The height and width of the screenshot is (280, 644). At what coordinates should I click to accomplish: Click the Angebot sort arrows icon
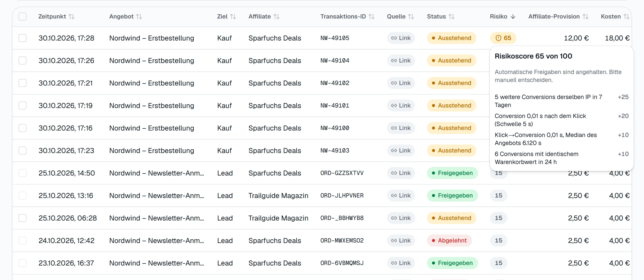coord(139,16)
